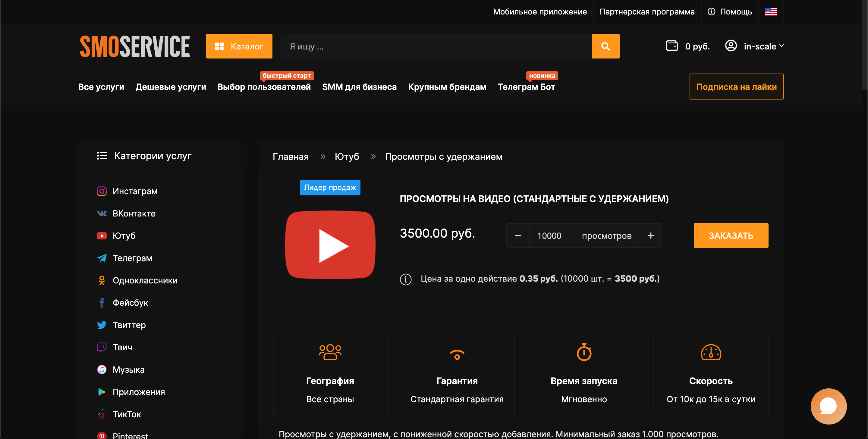Click the новинка badge
Screen dimensions: 868x439
[542, 75]
